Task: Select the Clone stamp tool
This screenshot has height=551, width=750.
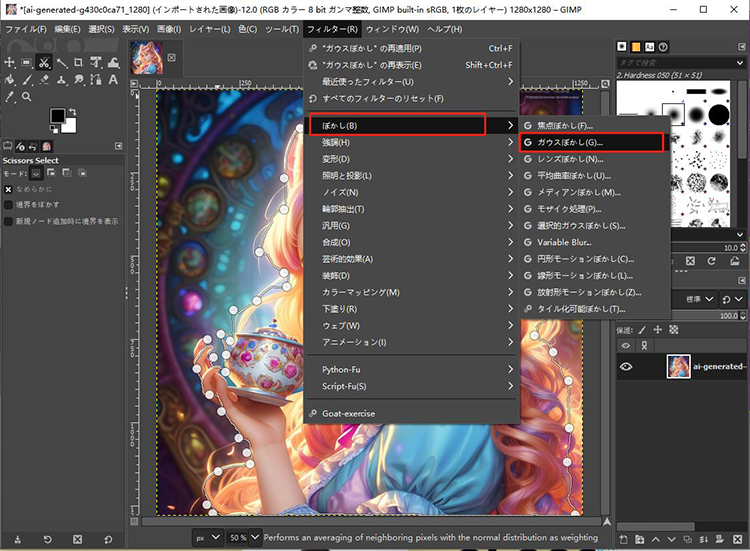Action: (61, 79)
